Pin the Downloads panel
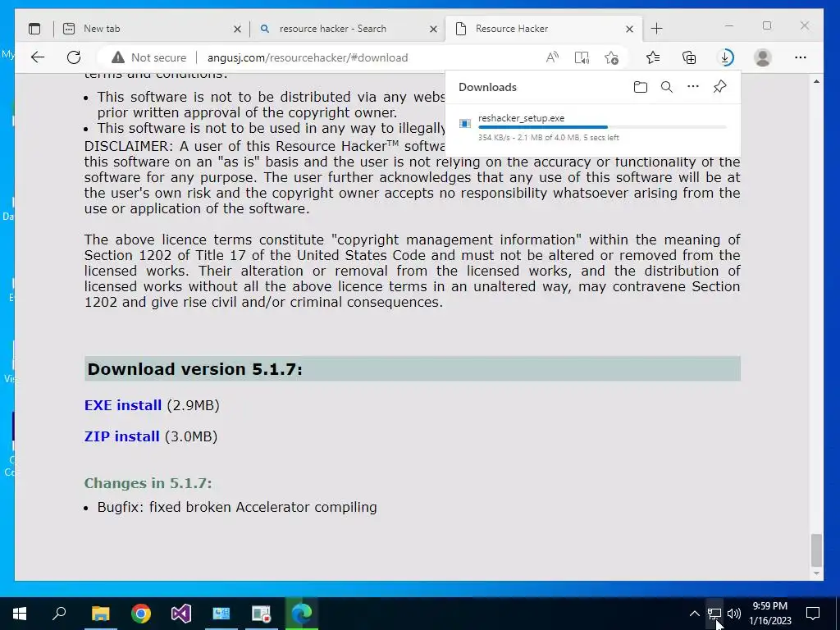This screenshot has height=630, width=840. pos(719,86)
